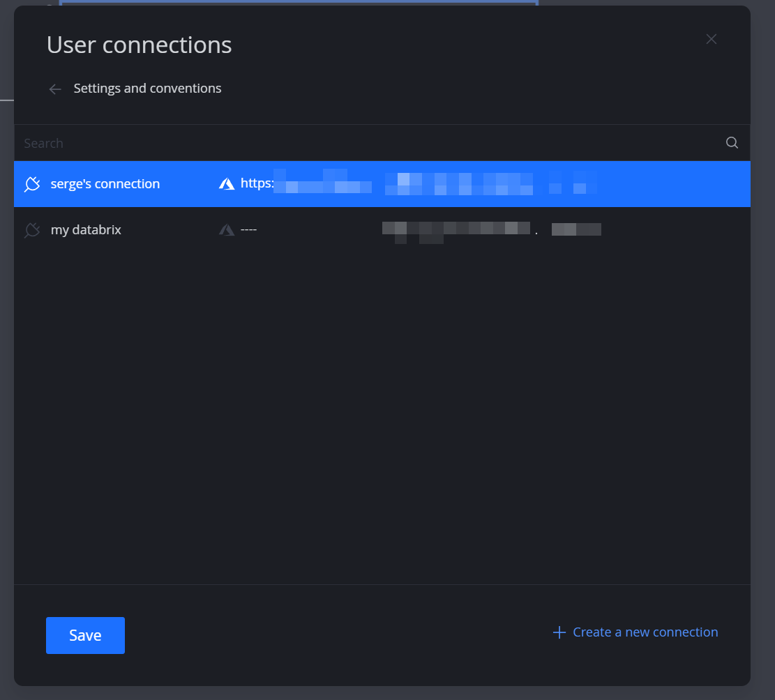This screenshot has width=775, height=700.
Task: Open Create a new connection
Action: coord(645,632)
